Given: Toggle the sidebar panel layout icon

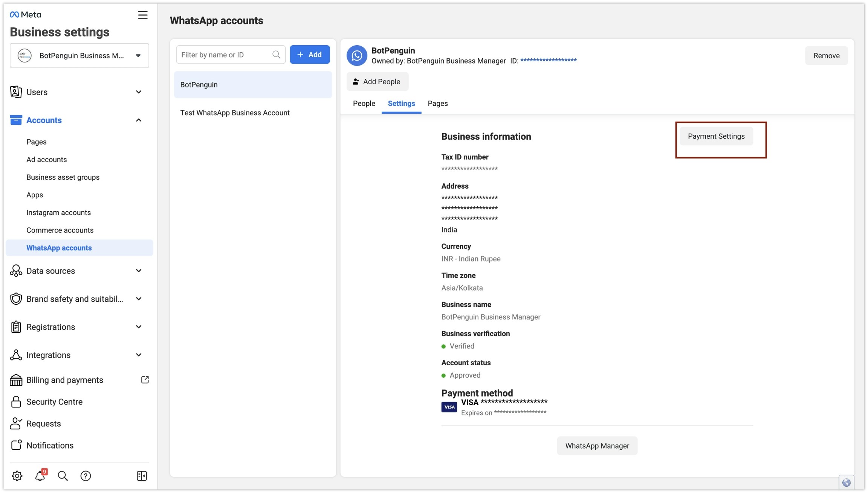Looking at the screenshot, I should coord(142,476).
